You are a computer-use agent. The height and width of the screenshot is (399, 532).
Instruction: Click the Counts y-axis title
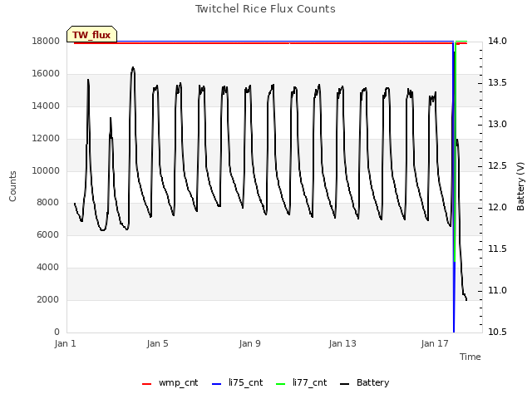pos(12,186)
